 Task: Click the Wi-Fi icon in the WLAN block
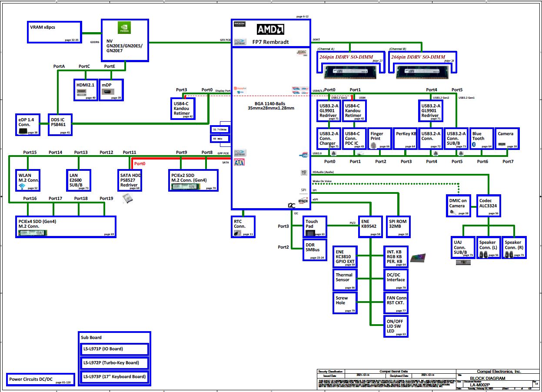[x=22, y=187]
